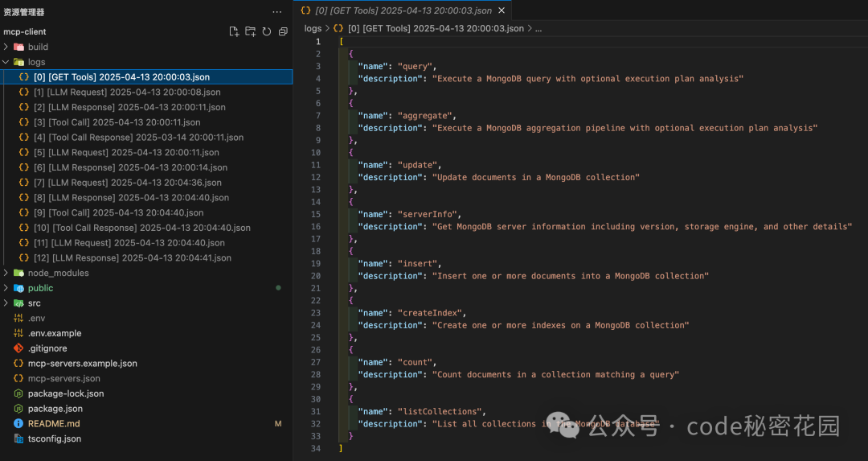
Task: Expand the build folder
Action: click(x=6, y=47)
